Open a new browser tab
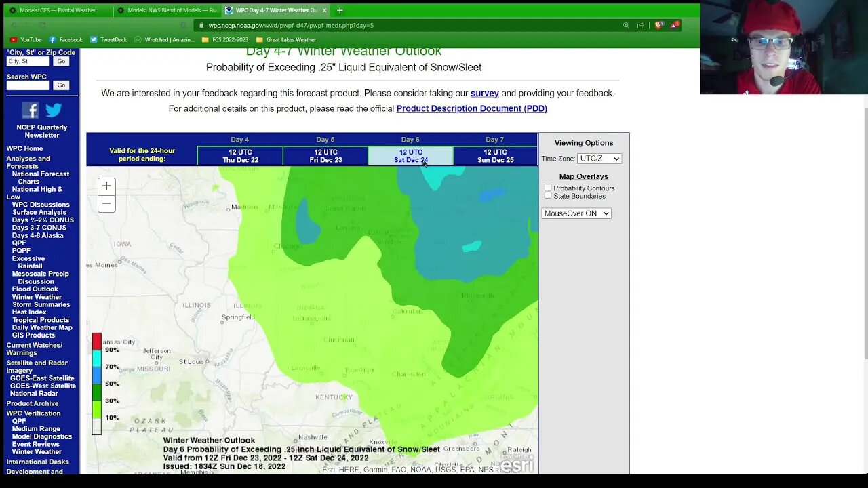Screen dimensions: 868x488 click(340, 10)
